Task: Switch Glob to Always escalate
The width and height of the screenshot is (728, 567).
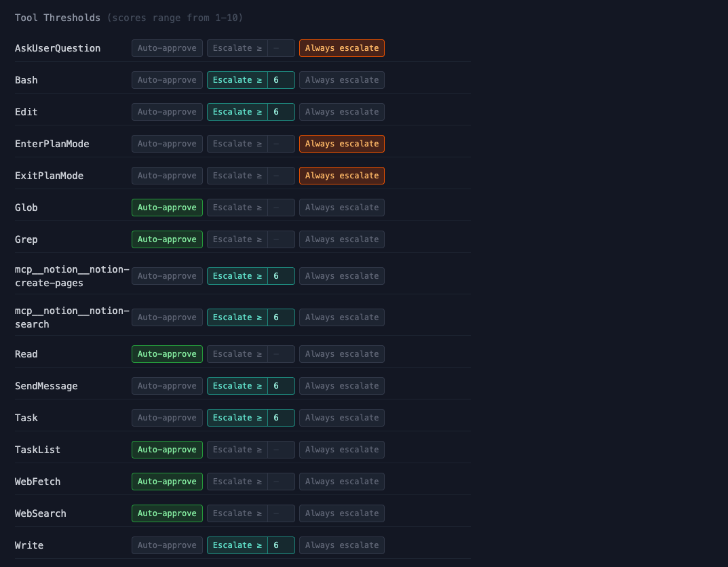Action: 341,207
